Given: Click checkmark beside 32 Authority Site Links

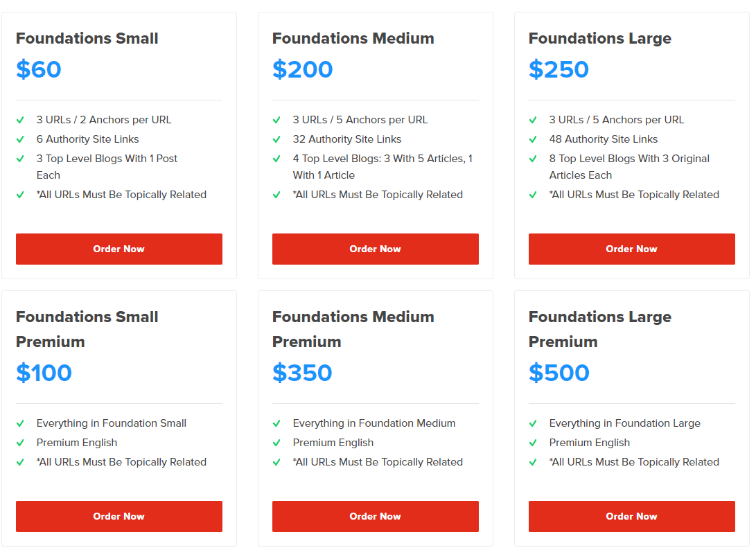Looking at the screenshot, I should click(x=276, y=140).
